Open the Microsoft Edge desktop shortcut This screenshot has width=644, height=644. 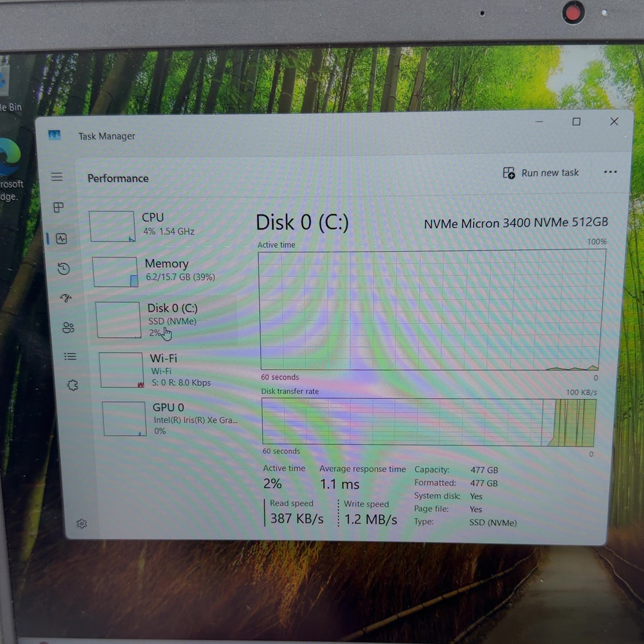pos(10,169)
